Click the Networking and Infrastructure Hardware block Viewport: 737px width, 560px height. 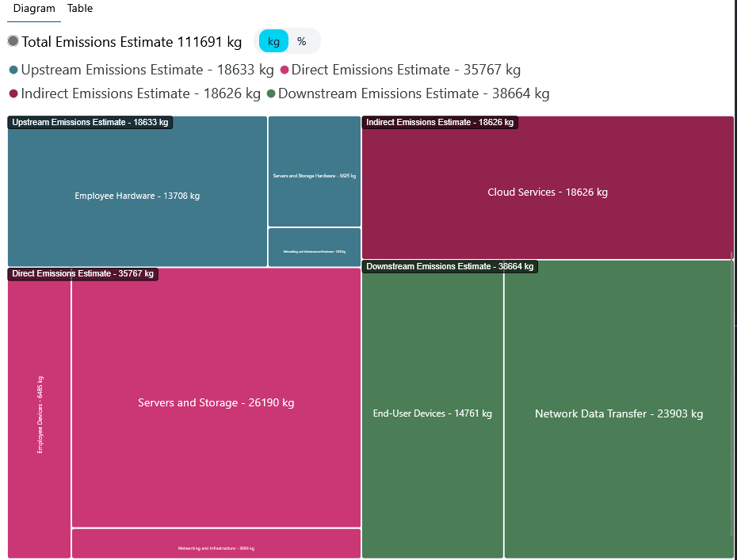(315, 248)
